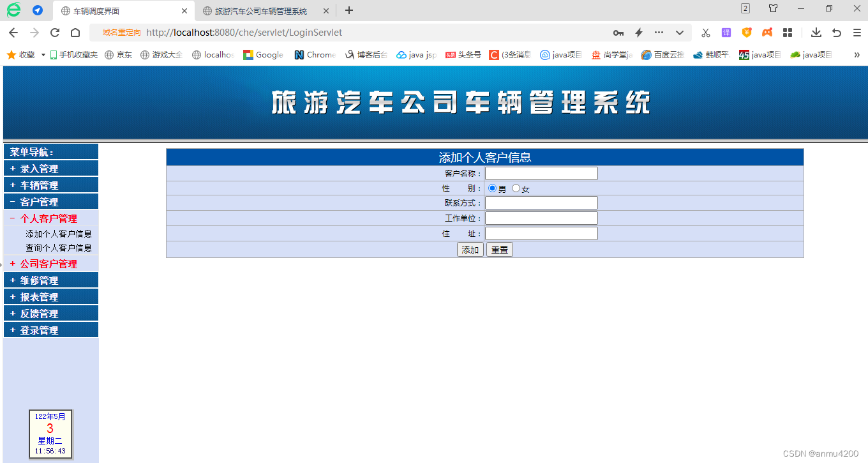Open the Google bookmark
This screenshot has width=868, height=463.
263,55
